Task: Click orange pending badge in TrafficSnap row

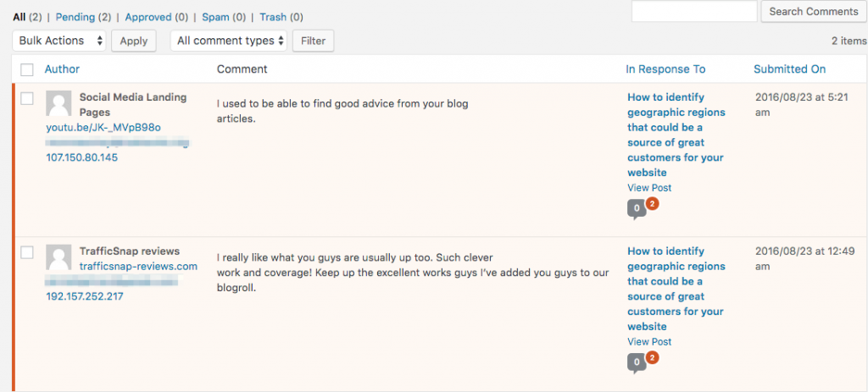Action: click(652, 358)
